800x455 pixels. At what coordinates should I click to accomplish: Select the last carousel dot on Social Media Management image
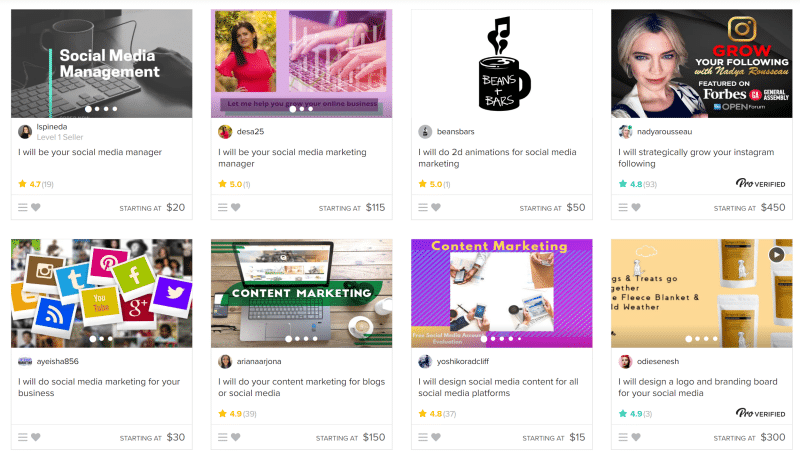tap(115, 109)
